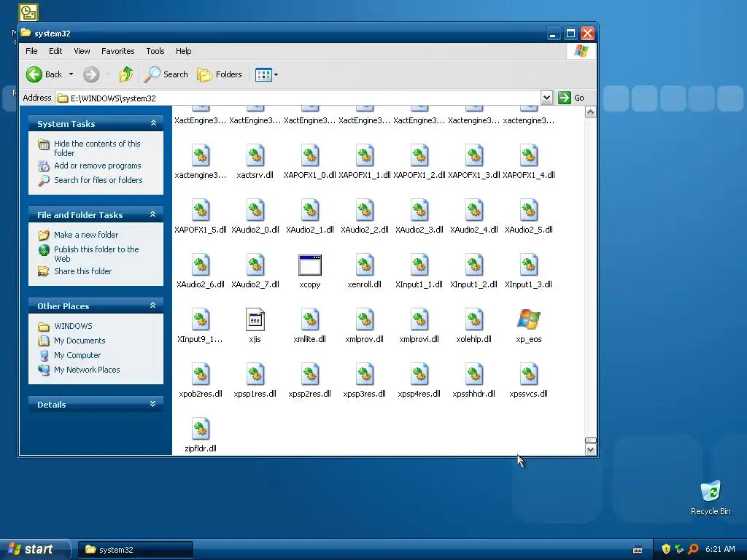The image size is (747, 560).
Task: Select the XAPOFX1_4.dll file icon
Action: (x=529, y=156)
